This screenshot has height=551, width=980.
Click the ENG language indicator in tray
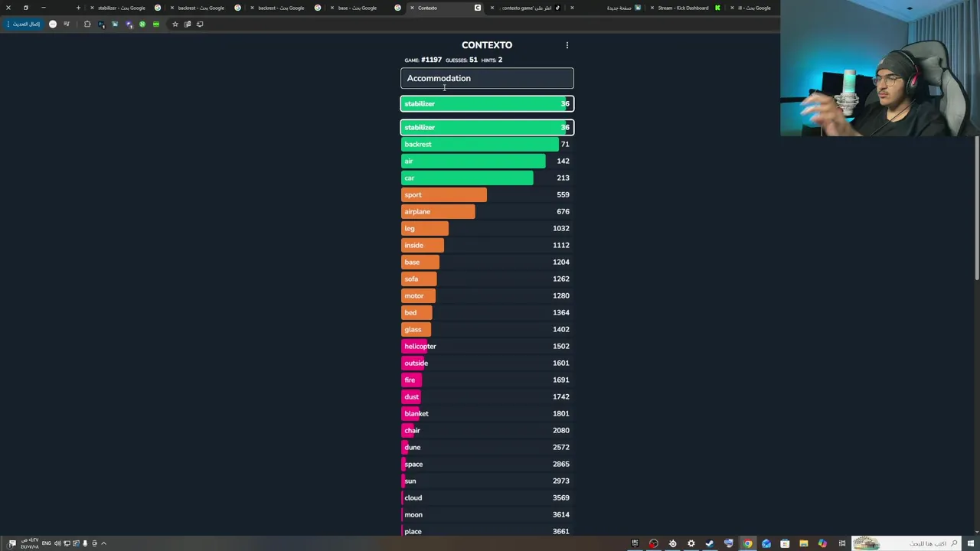click(47, 543)
